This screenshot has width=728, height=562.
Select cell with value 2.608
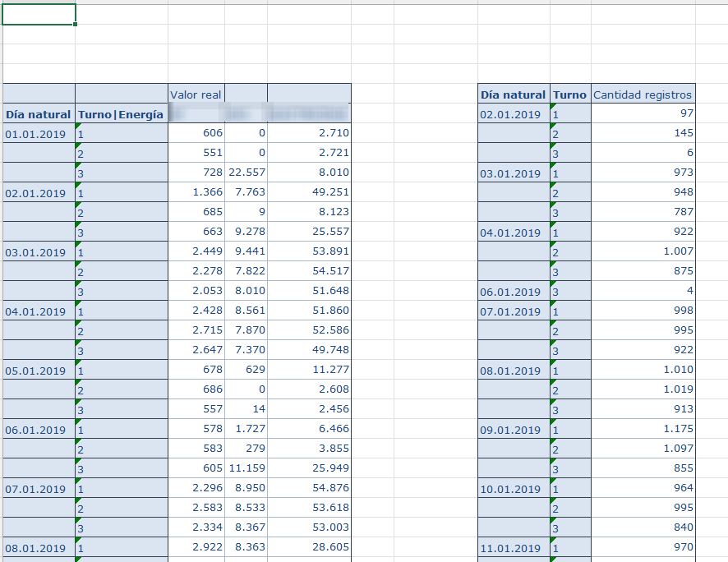309,389
